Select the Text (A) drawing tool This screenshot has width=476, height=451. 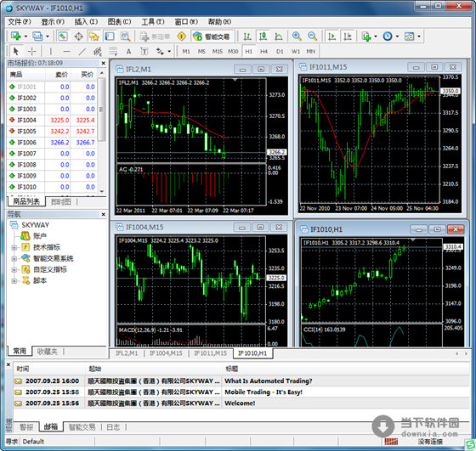tap(128, 51)
